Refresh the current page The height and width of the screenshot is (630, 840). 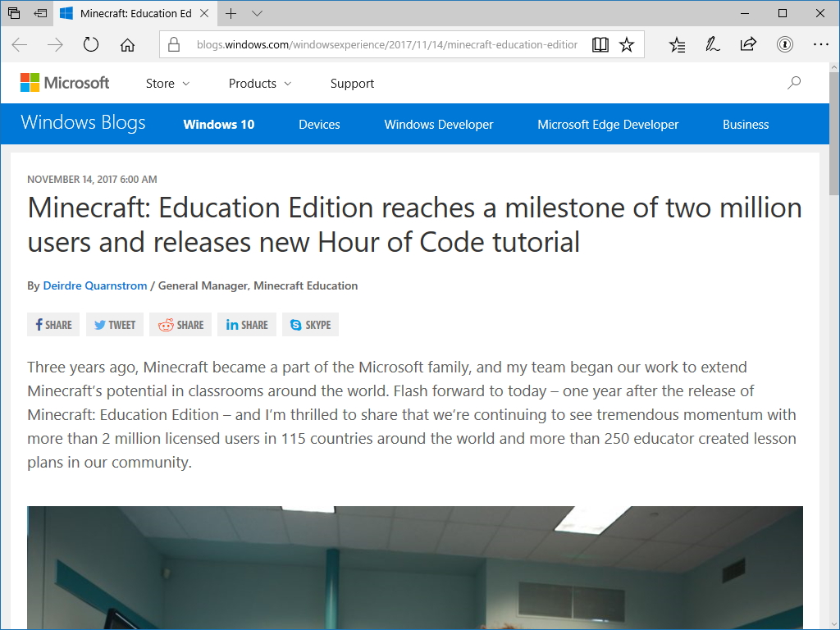click(x=90, y=44)
